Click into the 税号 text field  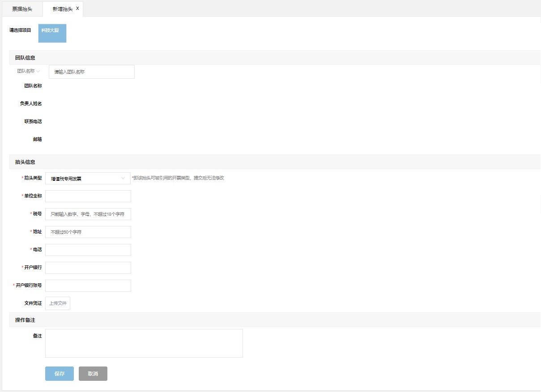coord(88,214)
